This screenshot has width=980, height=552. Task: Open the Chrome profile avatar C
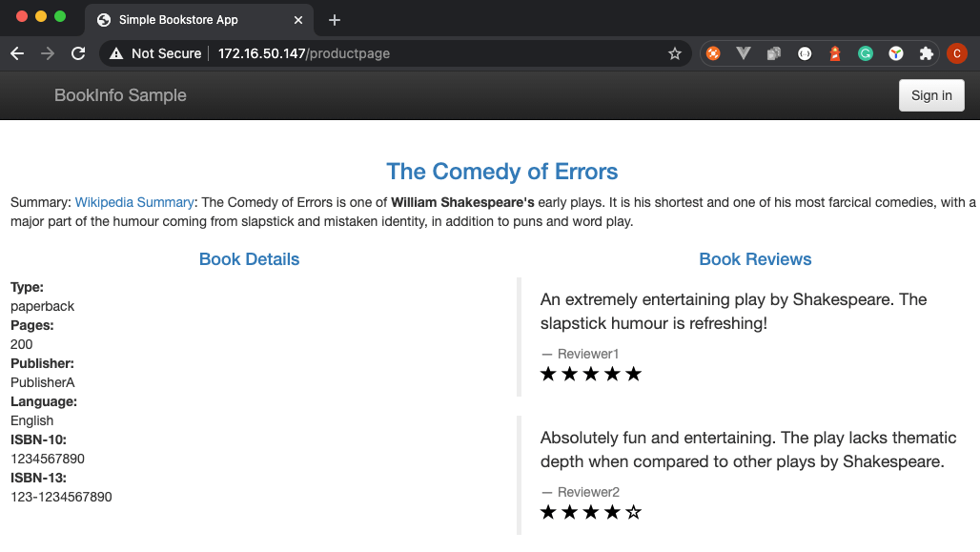click(957, 53)
